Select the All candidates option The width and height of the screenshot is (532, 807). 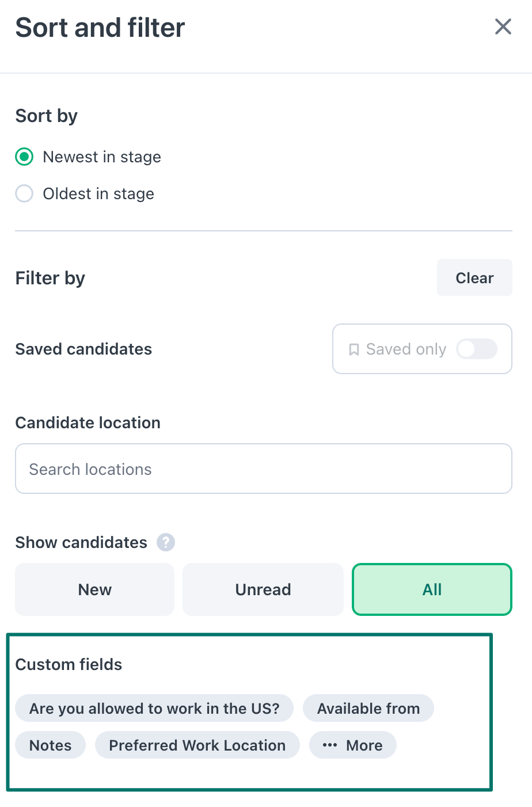pos(432,589)
